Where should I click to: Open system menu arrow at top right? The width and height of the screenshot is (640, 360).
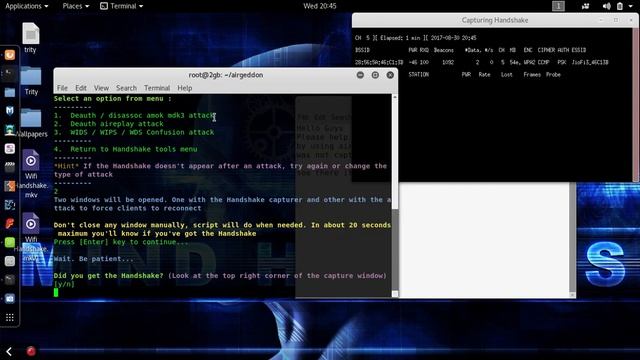point(631,6)
